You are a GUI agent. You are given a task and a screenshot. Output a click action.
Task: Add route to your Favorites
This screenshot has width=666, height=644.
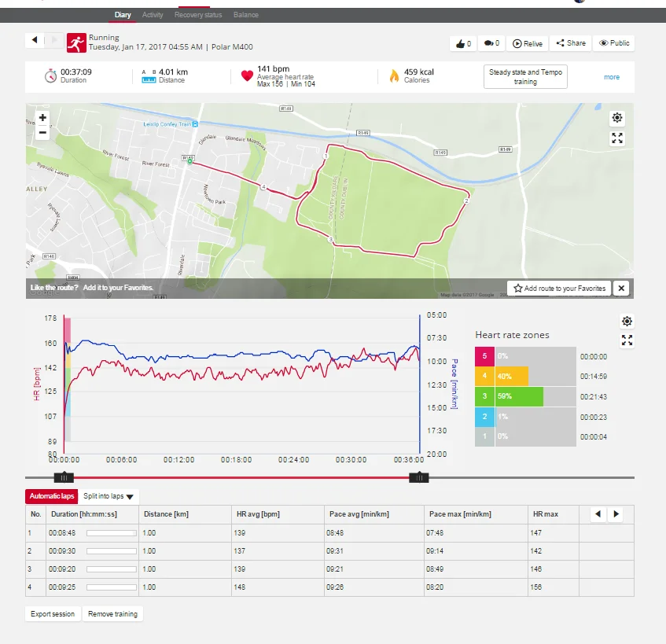[x=559, y=289]
